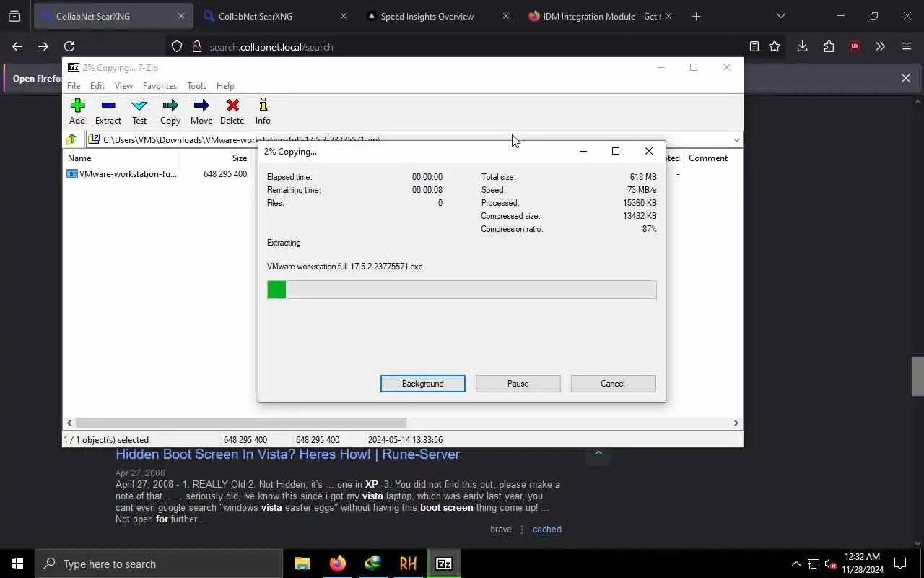924x578 pixels.
Task: Click the Extract toolbar icon in 7-Zip
Action: [x=108, y=111]
